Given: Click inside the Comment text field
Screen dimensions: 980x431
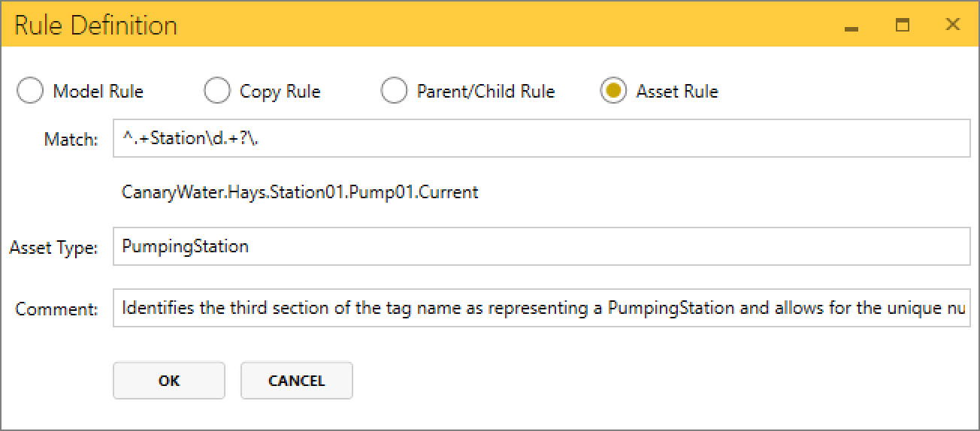Looking at the screenshot, I should (x=541, y=308).
